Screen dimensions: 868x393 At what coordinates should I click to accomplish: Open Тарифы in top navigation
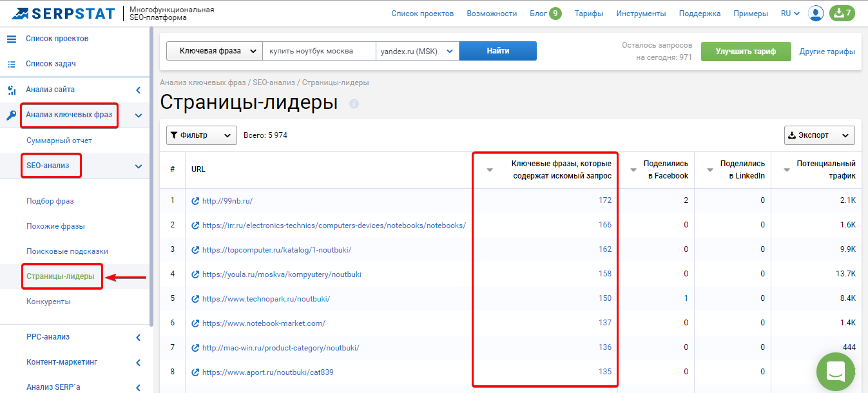point(589,14)
